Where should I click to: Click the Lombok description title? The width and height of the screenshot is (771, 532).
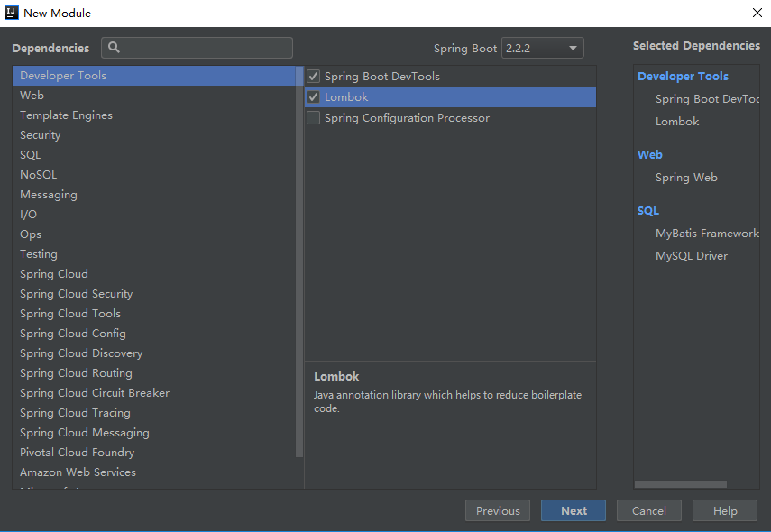(336, 377)
